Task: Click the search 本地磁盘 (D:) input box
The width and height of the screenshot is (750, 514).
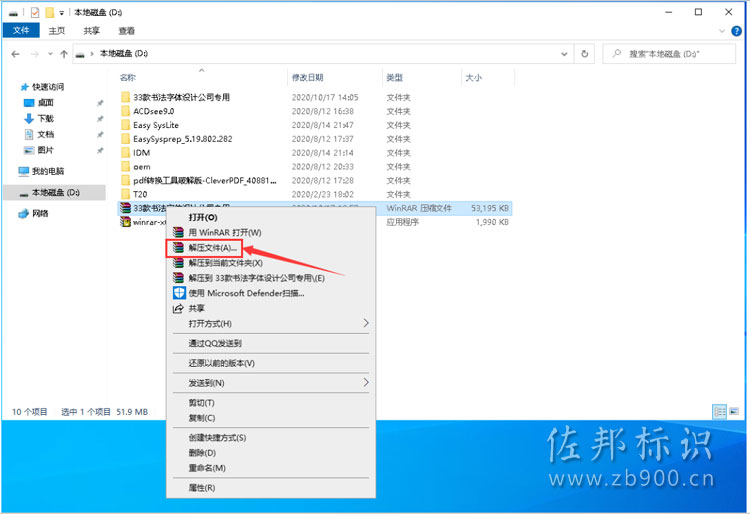Action: 669,54
